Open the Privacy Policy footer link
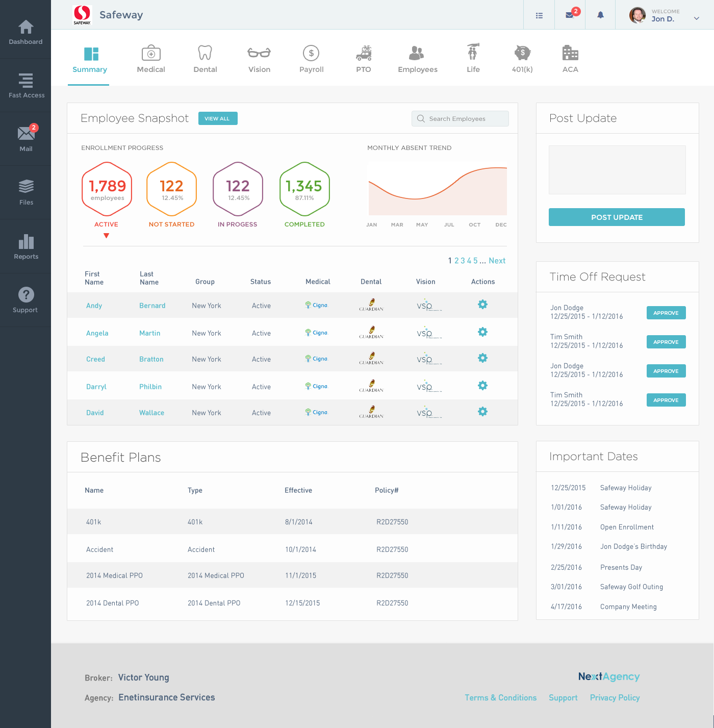The width and height of the screenshot is (714, 728). 615,697
